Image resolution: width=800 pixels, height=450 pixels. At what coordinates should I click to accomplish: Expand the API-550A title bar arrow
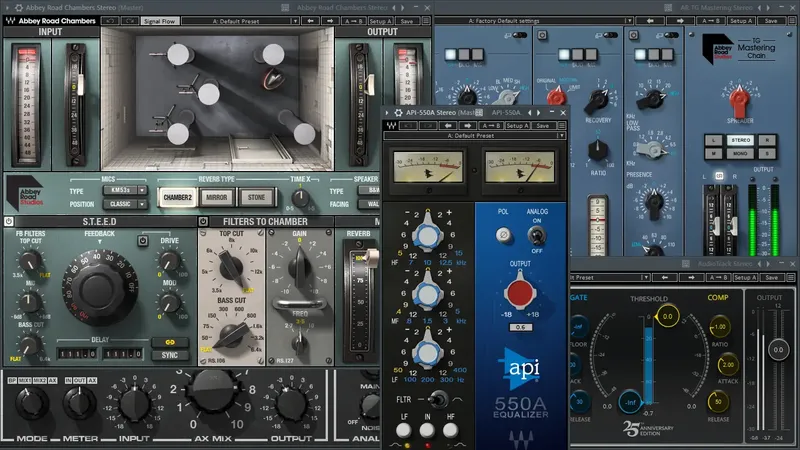[387, 113]
